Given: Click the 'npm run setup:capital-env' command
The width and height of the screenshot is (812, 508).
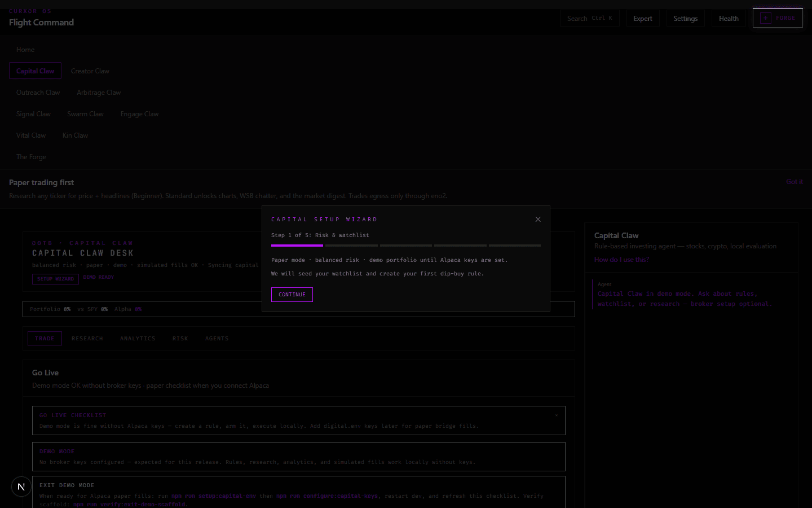Looking at the screenshot, I should 214,496.
